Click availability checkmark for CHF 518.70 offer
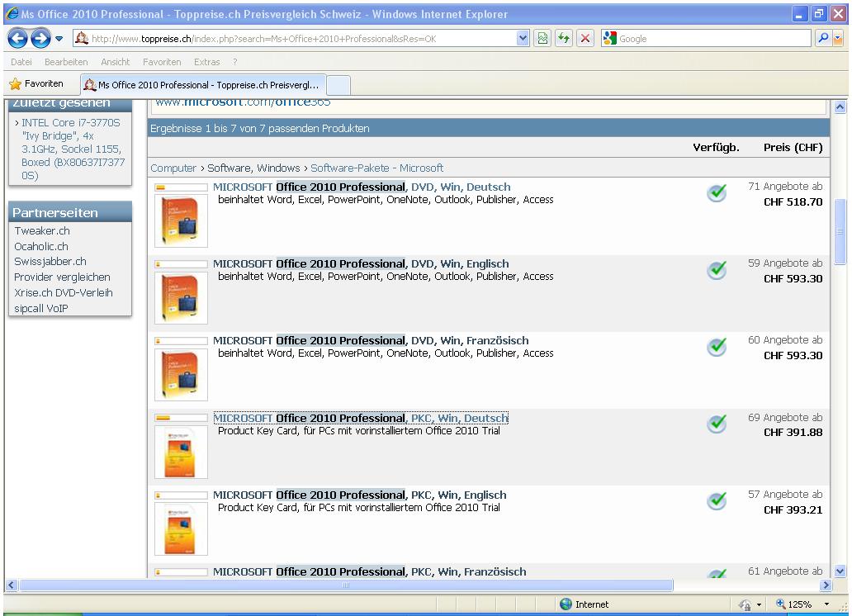Screen dimensions: 852x616 pos(717,192)
